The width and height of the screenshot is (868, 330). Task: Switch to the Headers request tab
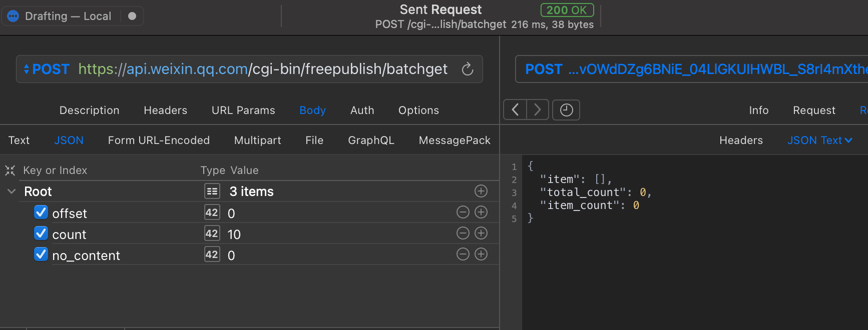[x=165, y=110]
